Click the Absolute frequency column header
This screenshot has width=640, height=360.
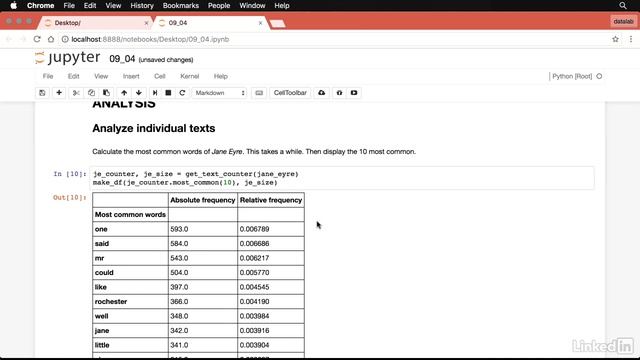(203, 200)
